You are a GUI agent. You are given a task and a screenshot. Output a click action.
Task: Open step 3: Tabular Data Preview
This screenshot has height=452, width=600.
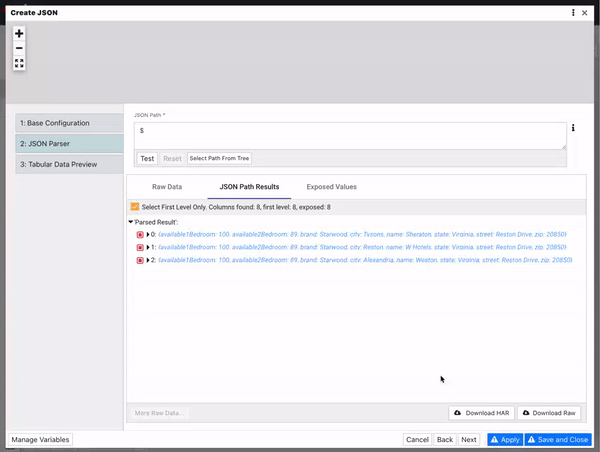(x=69, y=164)
